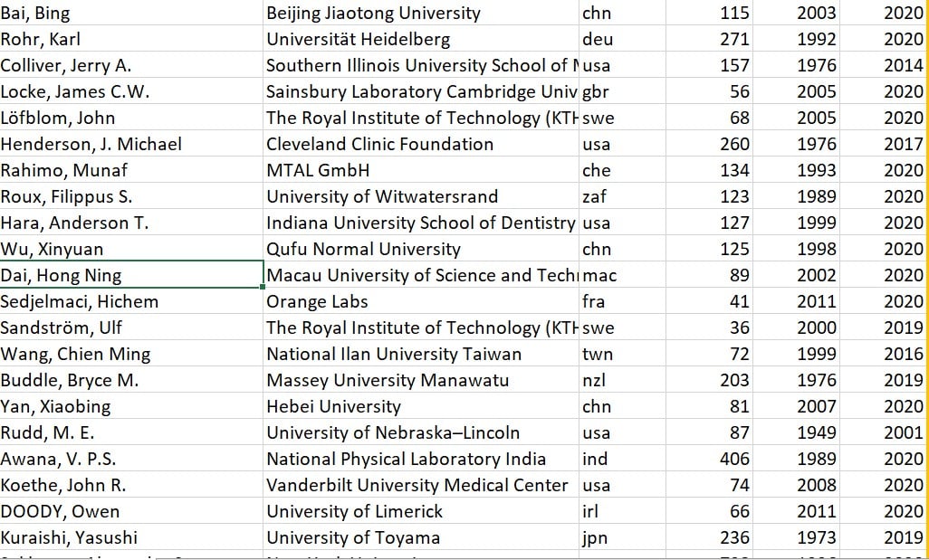Select the name cell Rohr, Karl
The height and width of the screenshot is (560, 929).
coord(131,39)
